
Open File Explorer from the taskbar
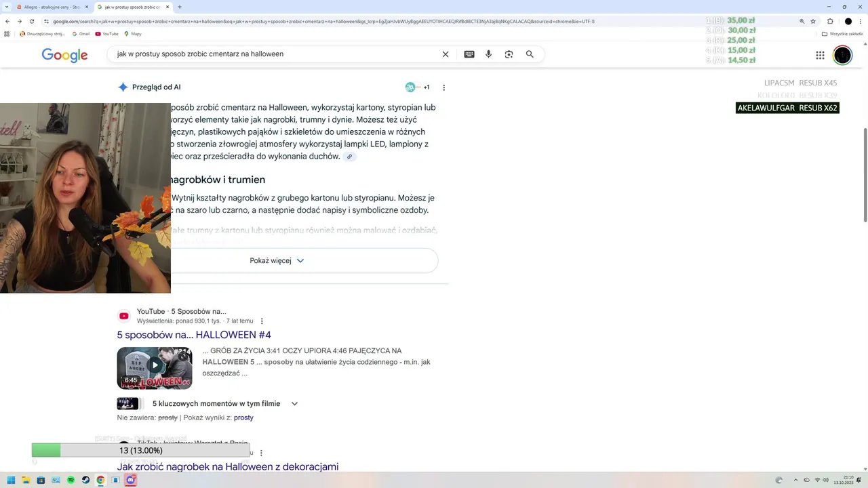point(26,480)
